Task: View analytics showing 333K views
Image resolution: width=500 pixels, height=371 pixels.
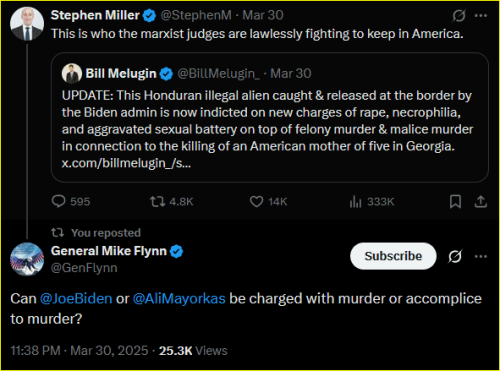Action: tap(372, 201)
